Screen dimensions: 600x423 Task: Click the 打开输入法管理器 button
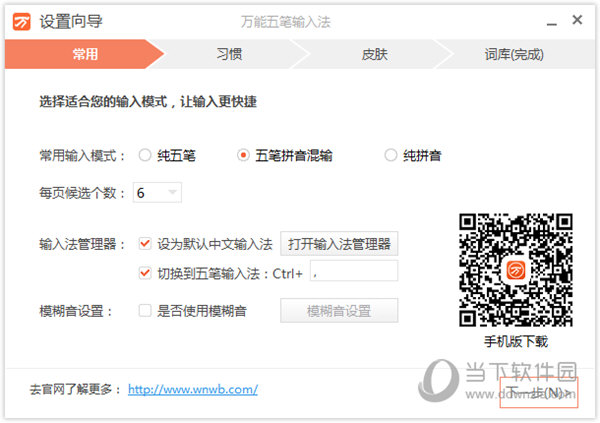pyautogui.click(x=339, y=243)
